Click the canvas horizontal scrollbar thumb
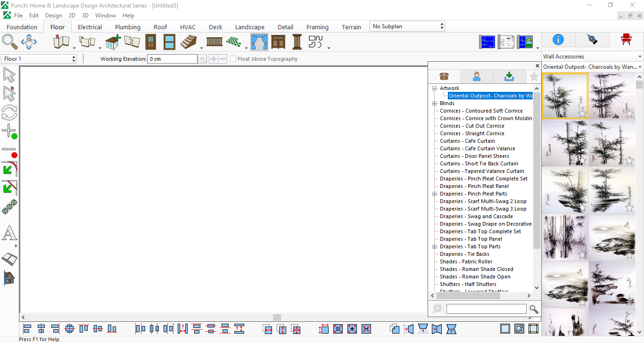 pyautogui.click(x=277, y=318)
